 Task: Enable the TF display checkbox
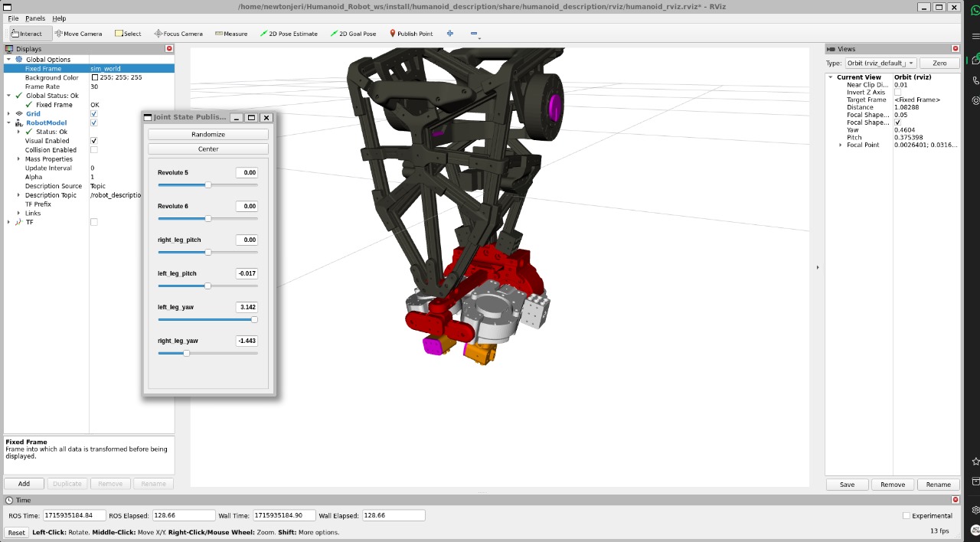94,222
